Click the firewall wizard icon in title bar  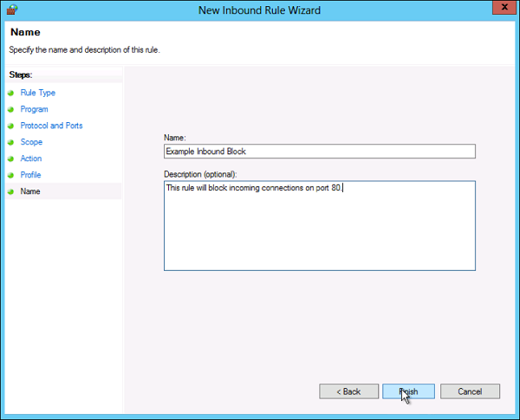[x=11, y=9]
